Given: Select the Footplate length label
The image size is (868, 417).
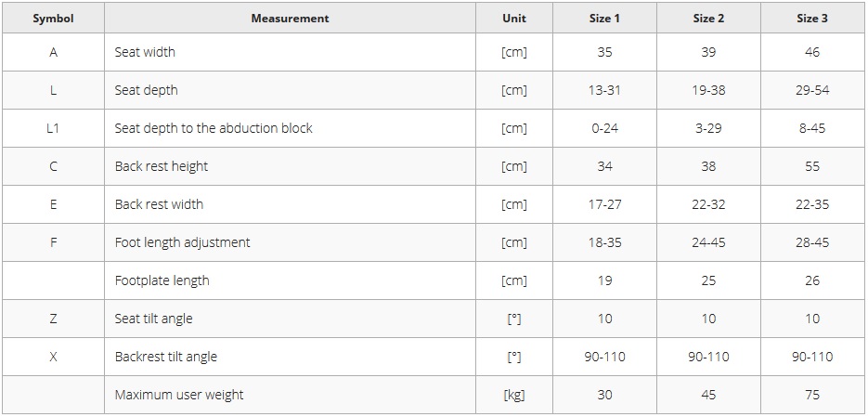Looking at the screenshot, I should (162, 280).
